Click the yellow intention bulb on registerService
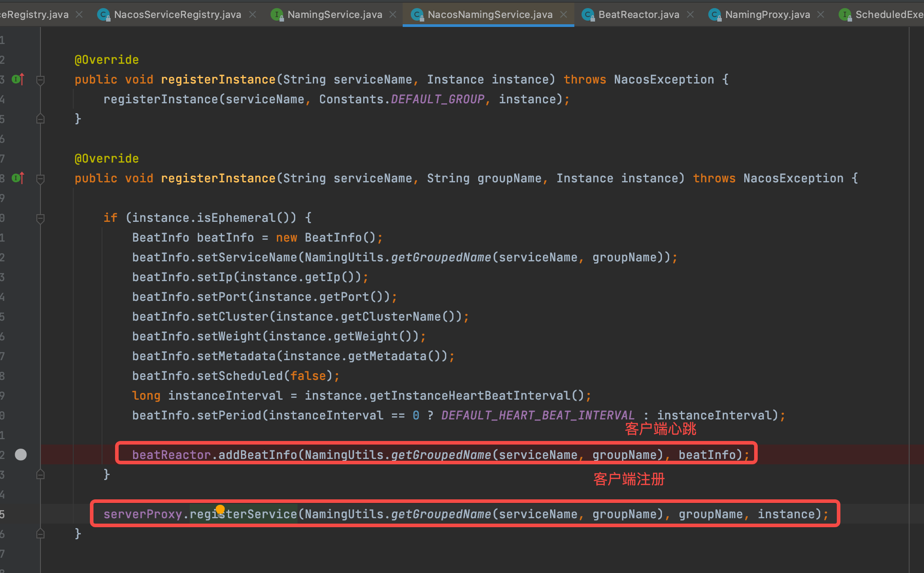Screen dimensions: 924x573 click(220, 509)
